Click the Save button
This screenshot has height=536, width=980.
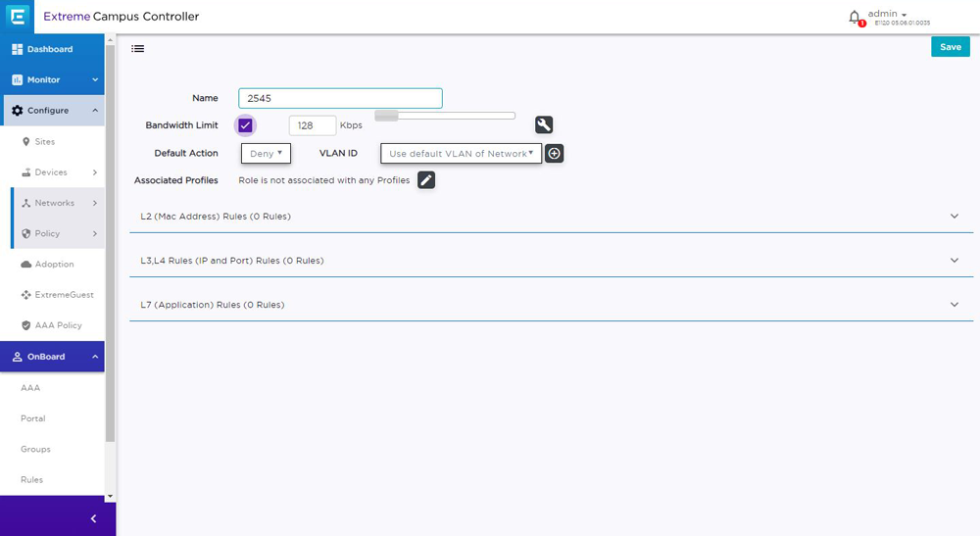click(x=950, y=47)
